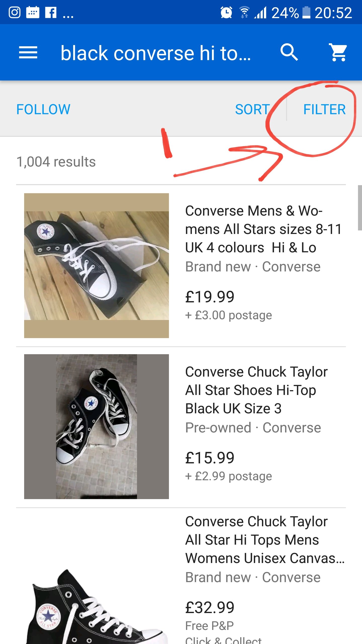Open the size 3 hi-top pair photo
This screenshot has height=644, width=362.
pyautogui.click(x=97, y=427)
